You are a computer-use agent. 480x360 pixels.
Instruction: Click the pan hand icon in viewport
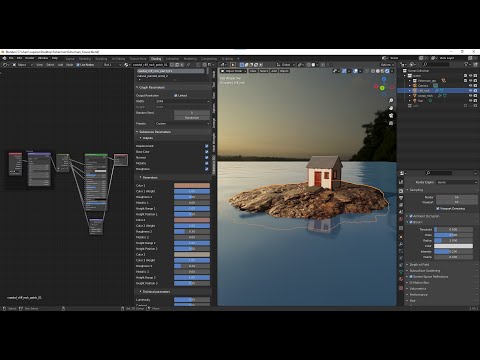391,108
